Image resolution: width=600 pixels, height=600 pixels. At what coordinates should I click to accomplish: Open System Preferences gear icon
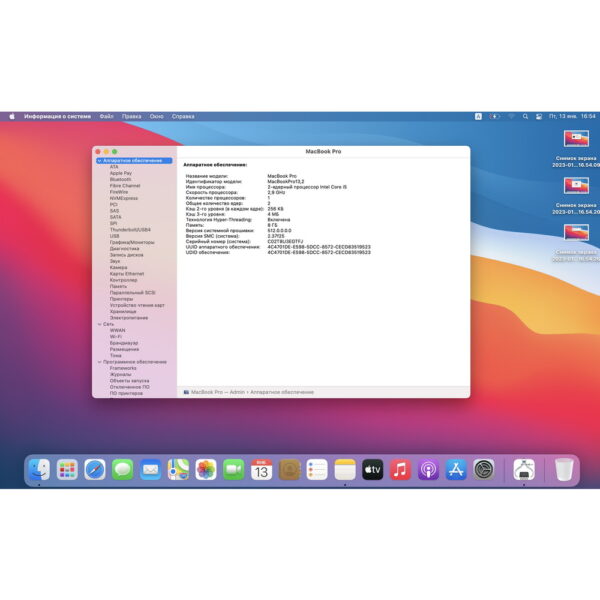pyautogui.click(x=484, y=470)
